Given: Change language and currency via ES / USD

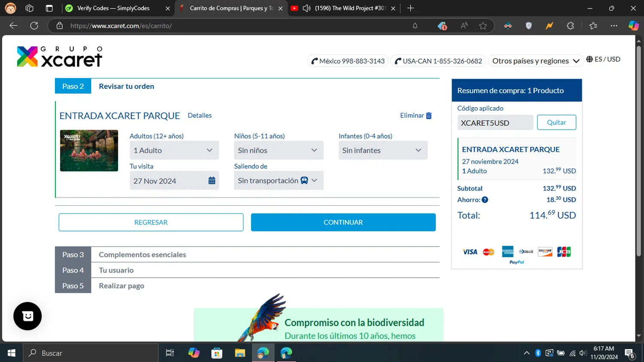Looking at the screenshot, I should (x=603, y=59).
